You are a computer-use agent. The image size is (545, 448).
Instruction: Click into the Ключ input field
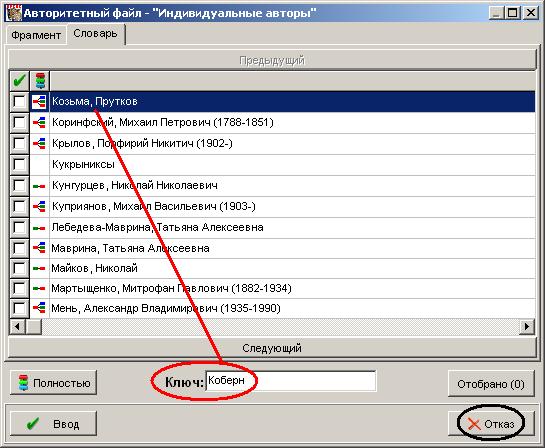point(291,381)
